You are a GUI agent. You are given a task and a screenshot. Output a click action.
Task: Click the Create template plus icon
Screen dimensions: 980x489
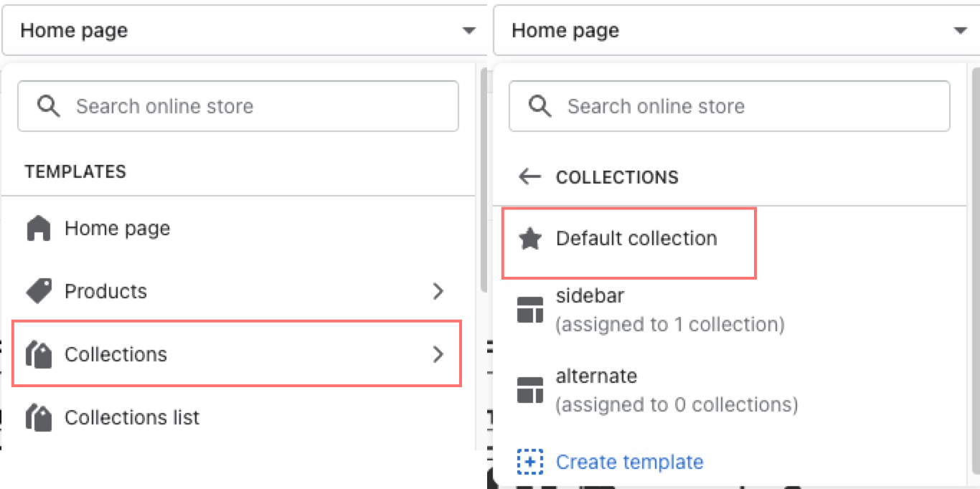pyautogui.click(x=530, y=462)
